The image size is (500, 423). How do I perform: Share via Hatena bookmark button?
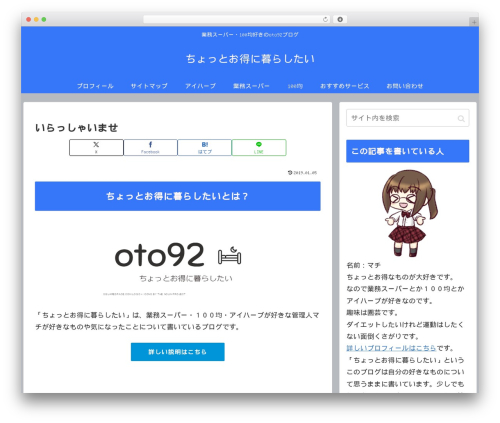click(205, 147)
